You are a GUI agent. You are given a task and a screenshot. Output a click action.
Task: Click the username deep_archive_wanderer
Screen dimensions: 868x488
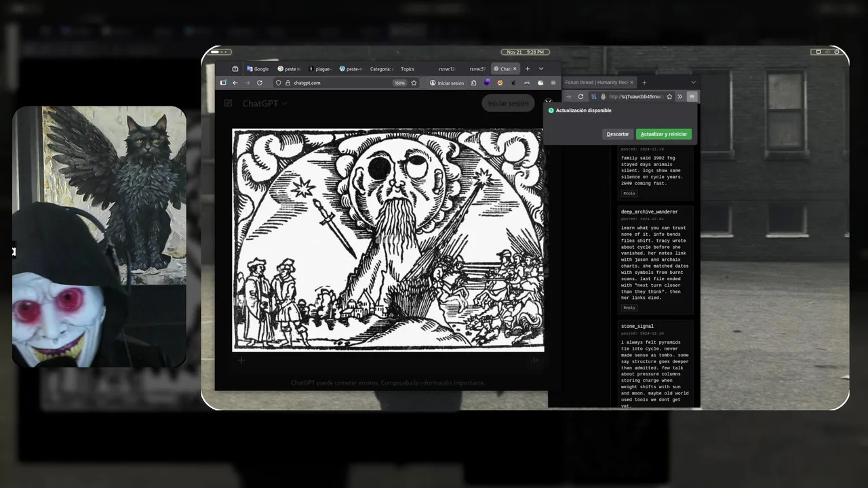(x=649, y=212)
